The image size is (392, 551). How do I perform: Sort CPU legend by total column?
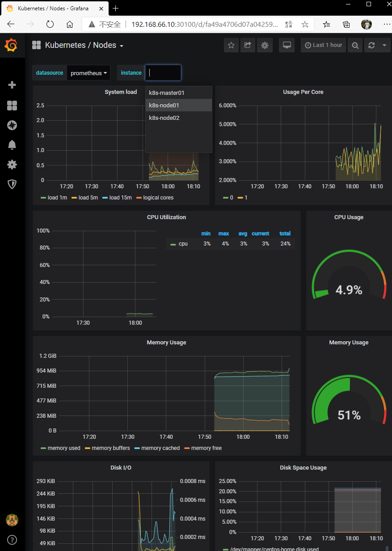coord(285,233)
